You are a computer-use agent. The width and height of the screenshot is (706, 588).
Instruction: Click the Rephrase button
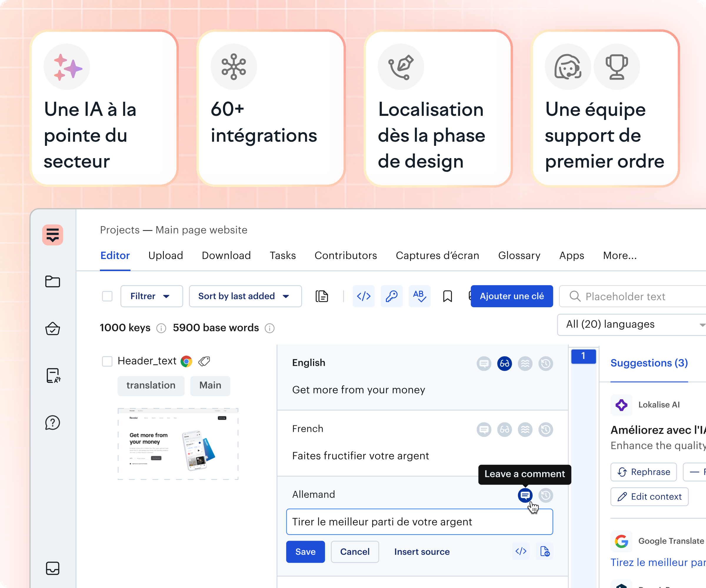643,472
